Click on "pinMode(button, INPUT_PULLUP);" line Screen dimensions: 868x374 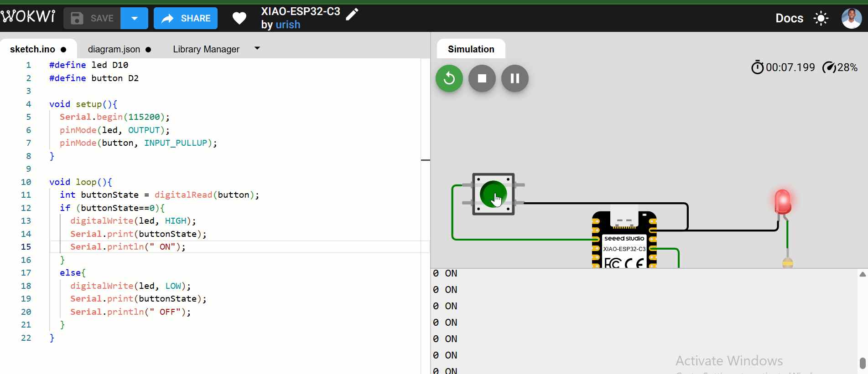138,143
